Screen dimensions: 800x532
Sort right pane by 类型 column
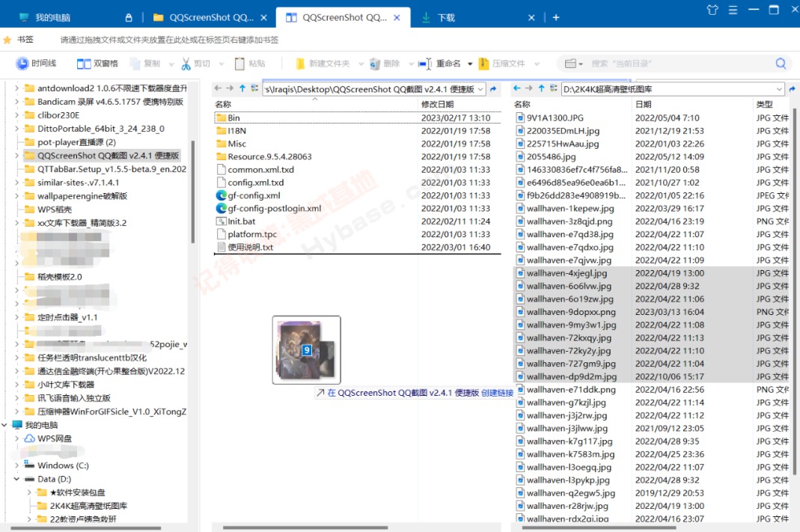tap(764, 104)
